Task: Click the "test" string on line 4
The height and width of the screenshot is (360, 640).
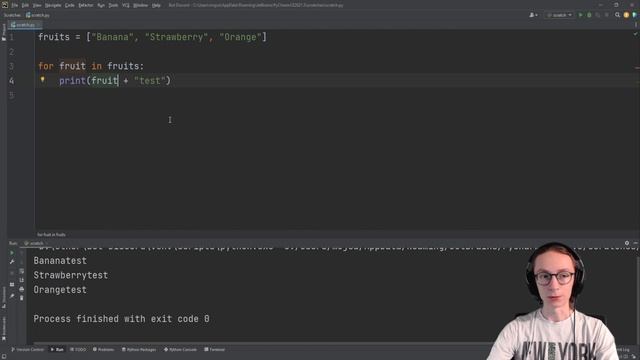Action: click(x=150, y=81)
